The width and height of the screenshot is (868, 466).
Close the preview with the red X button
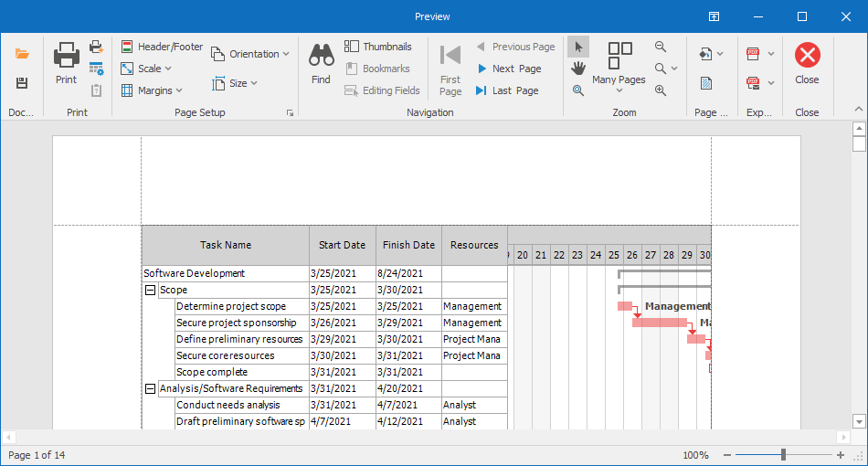[807, 56]
